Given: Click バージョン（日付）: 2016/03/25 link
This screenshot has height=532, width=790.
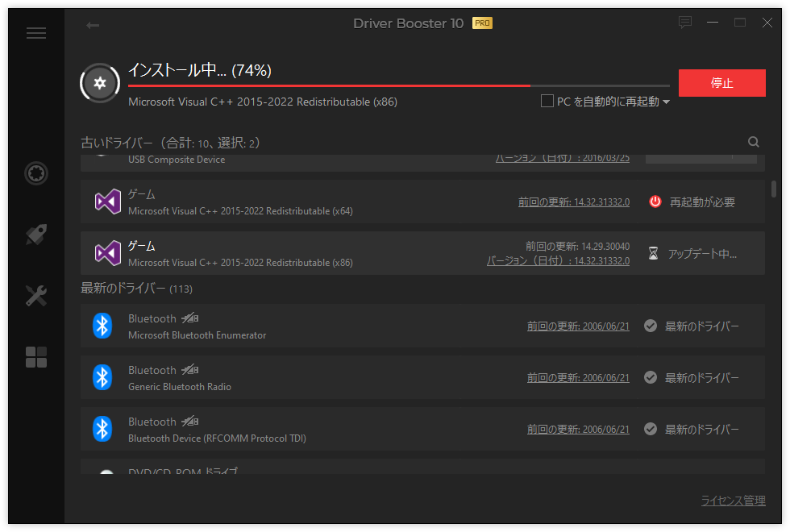Looking at the screenshot, I should coord(563,158).
